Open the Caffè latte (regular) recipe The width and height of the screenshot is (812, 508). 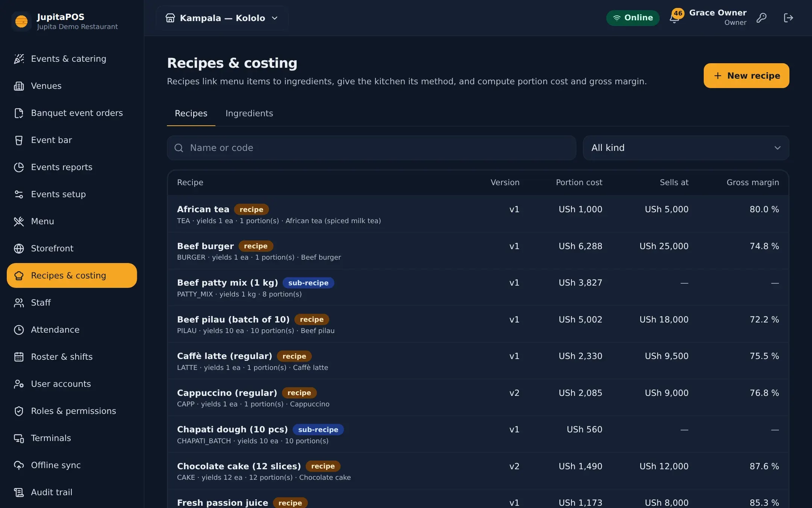coord(478,361)
